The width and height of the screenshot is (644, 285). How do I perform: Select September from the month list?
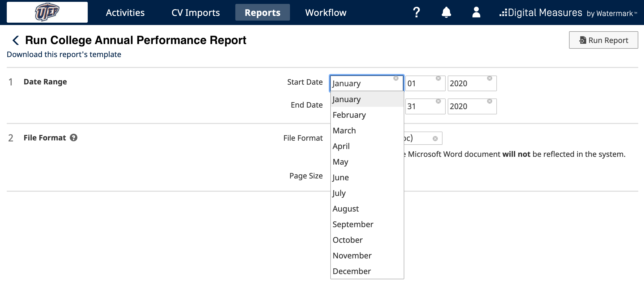coord(353,224)
